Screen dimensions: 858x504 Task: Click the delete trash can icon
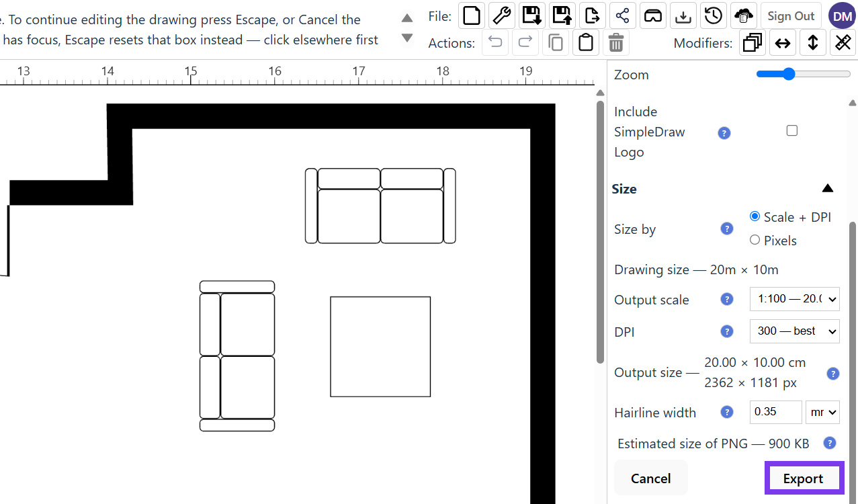coord(615,43)
